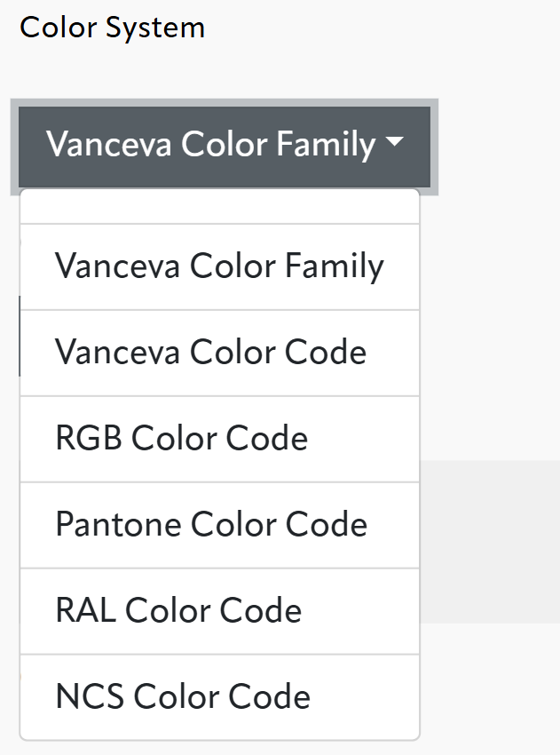Open the Vanceva Color Family dropdown
This screenshot has width=560, height=755.
[x=222, y=145]
